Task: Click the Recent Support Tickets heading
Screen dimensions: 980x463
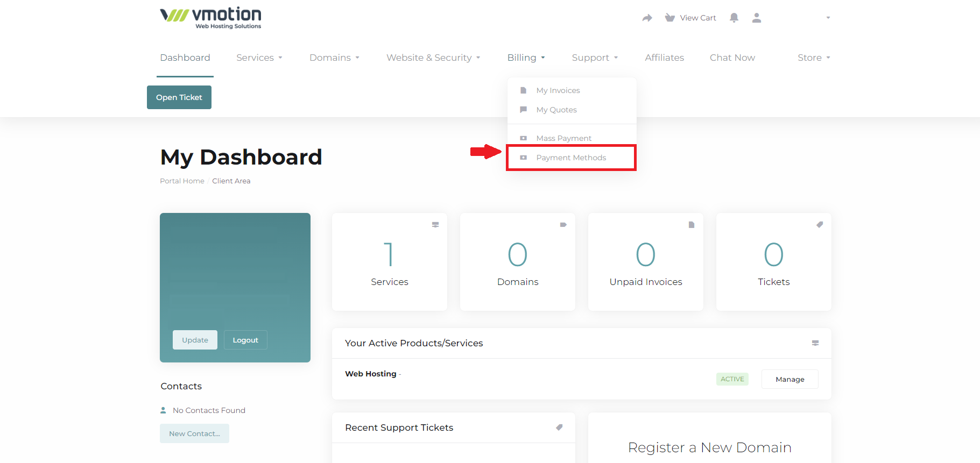Action: click(399, 428)
